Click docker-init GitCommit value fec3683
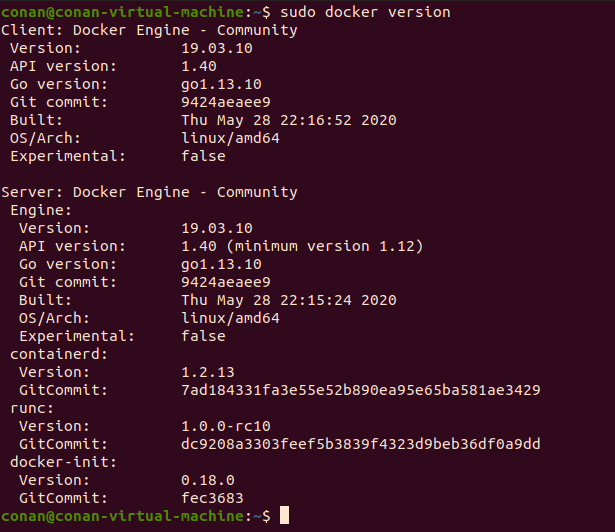This screenshot has width=615, height=532. (212, 498)
